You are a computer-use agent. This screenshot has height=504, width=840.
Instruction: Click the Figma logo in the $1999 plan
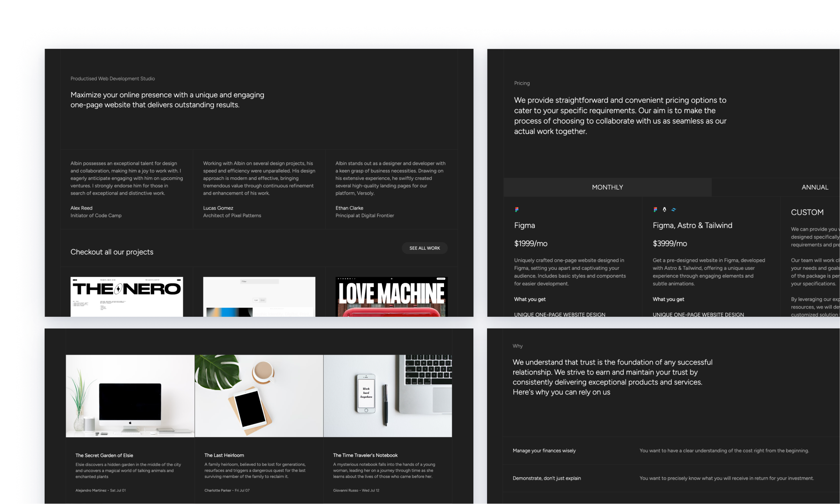pyautogui.click(x=517, y=210)
